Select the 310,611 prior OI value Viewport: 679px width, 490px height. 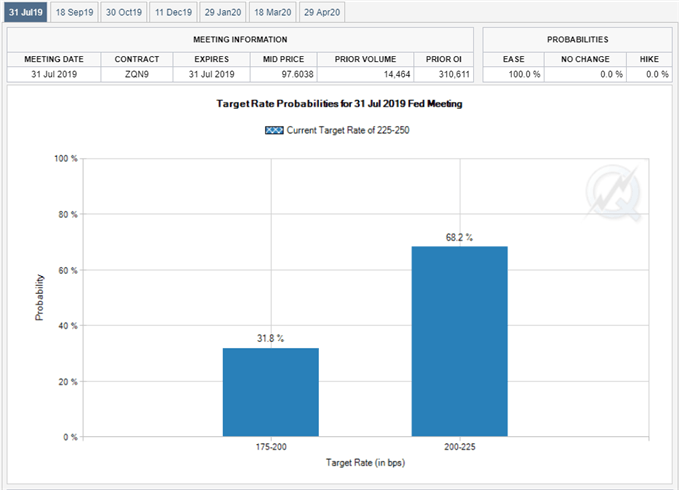tap(454, 74)
